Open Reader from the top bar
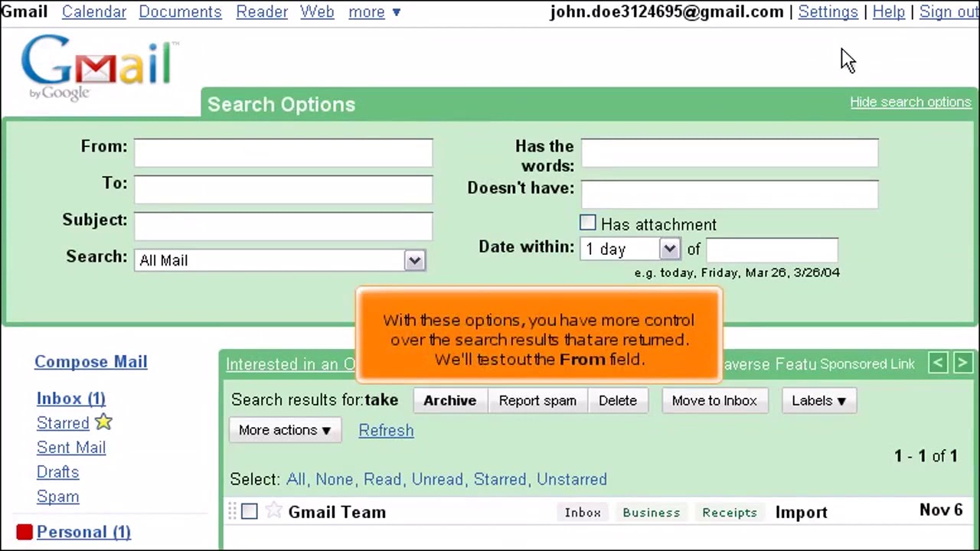The image size is (980, 551). 262,11
